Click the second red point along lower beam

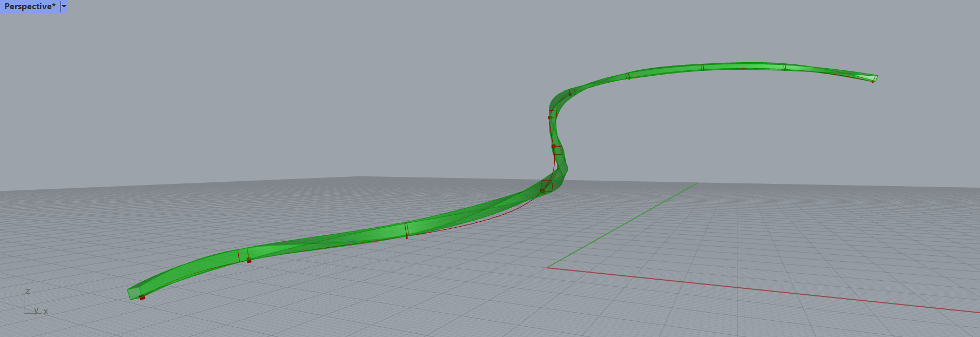pos(249,261)
